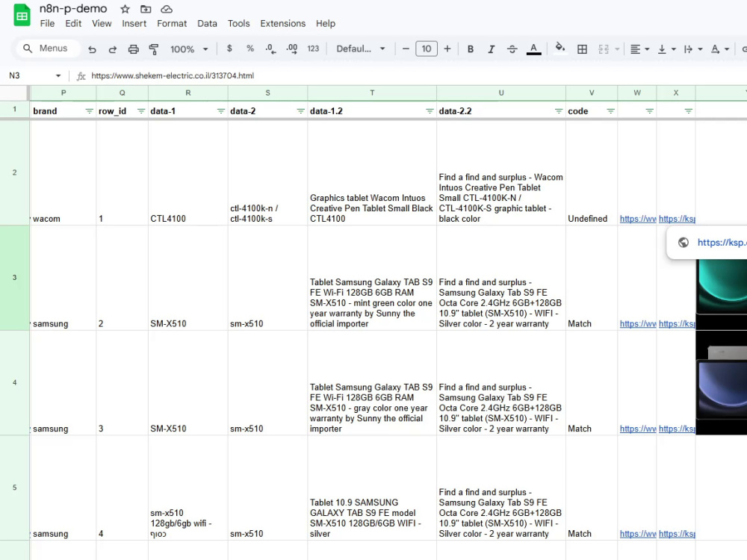
Task: Open the Default font dropdown
Action: (361, 49)
